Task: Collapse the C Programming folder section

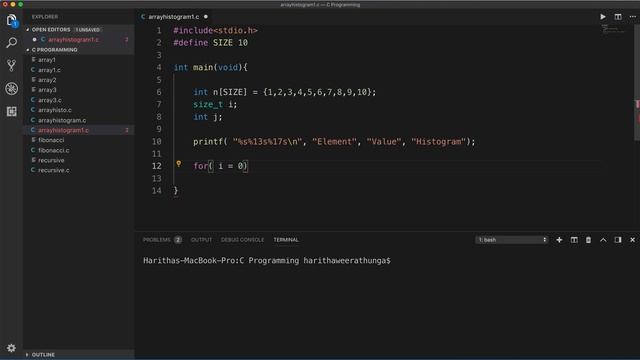Action: tap(28, 50)
